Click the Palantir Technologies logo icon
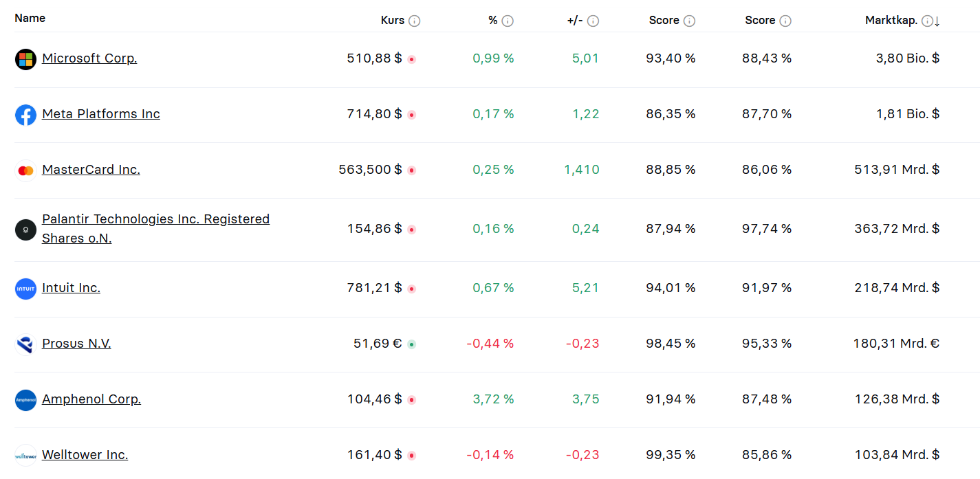The height and width of the screenshot is (479, 980). pyautogui.click(x=25, y=230)
